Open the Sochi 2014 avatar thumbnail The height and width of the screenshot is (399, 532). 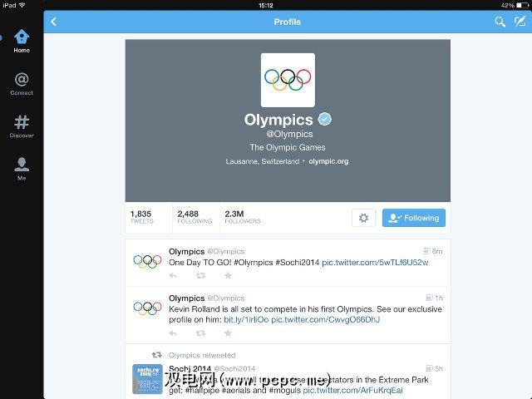(x=147, y=379)
